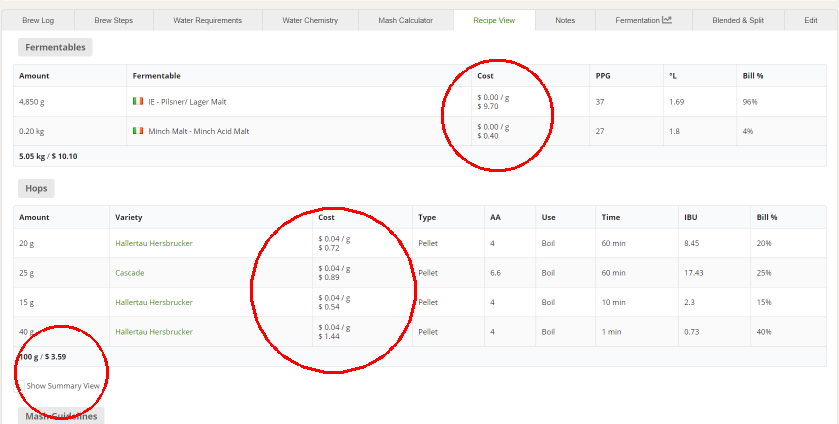Open the Hallertau Hersbrucker 40 g hop link

click(x=154, y=331)
